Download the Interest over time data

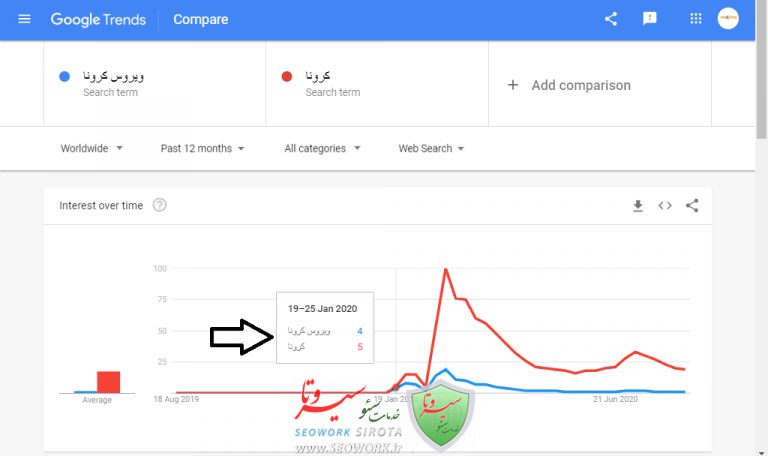click(638, 206)
